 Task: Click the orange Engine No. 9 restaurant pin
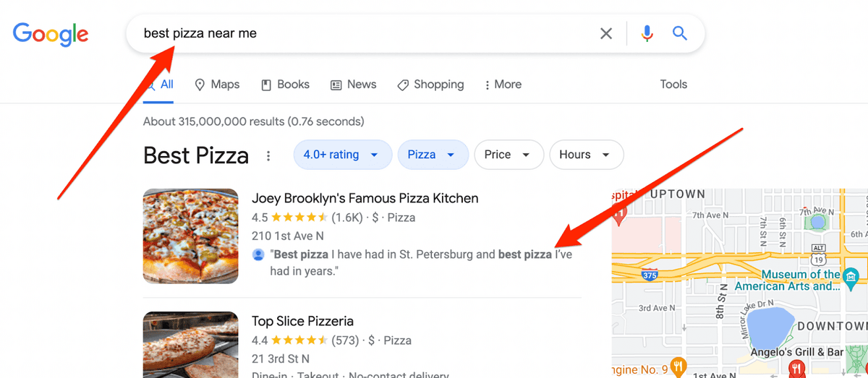coord(678,364)
